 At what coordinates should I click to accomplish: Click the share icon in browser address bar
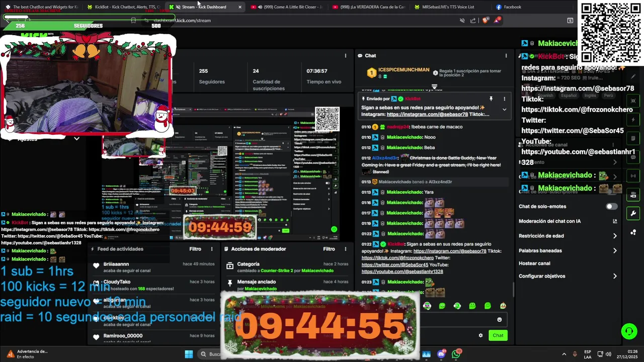coord(473,21)
